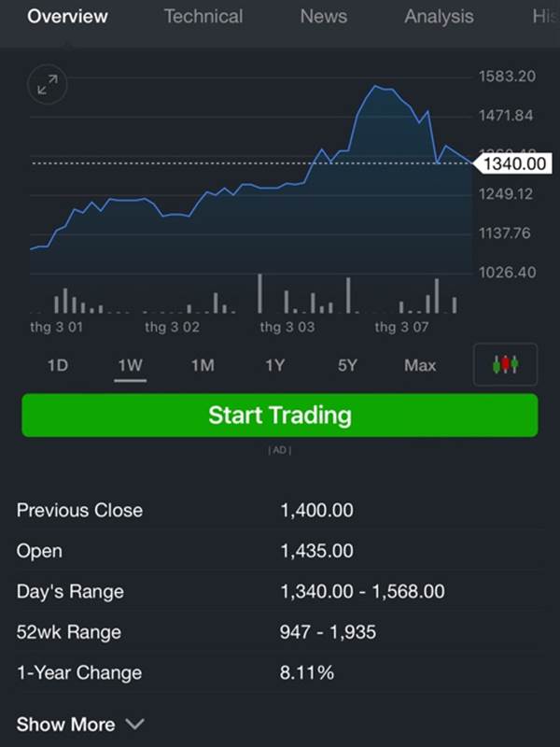Select the Max time range

point(420,365)
